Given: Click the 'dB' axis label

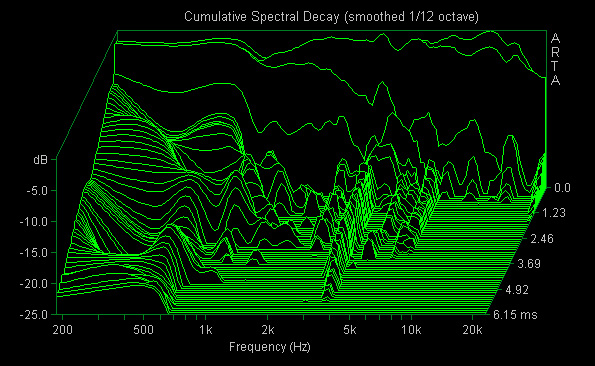Looking at the screenshot, I should click(41, 160).
